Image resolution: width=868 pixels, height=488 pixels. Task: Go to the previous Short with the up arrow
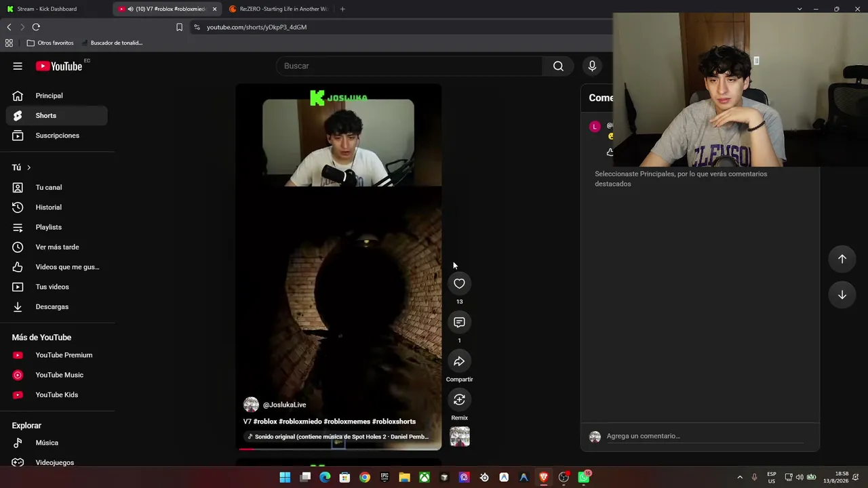842,259
